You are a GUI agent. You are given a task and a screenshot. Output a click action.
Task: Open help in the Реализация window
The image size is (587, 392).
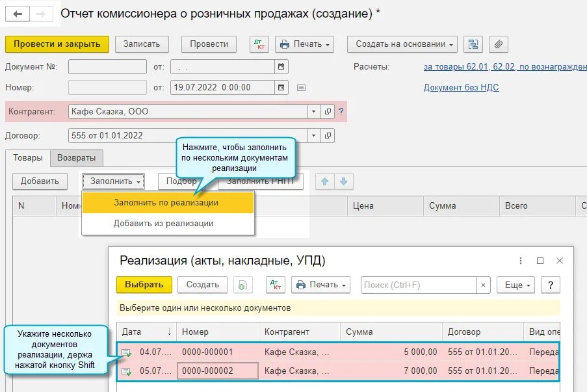(551, 285)
